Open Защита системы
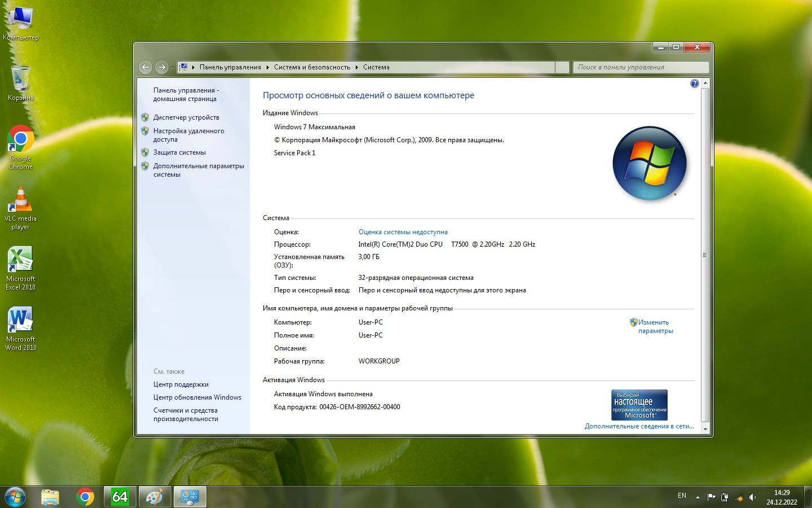The width and height of the screenshot is (812, 508). coord(179,152)
